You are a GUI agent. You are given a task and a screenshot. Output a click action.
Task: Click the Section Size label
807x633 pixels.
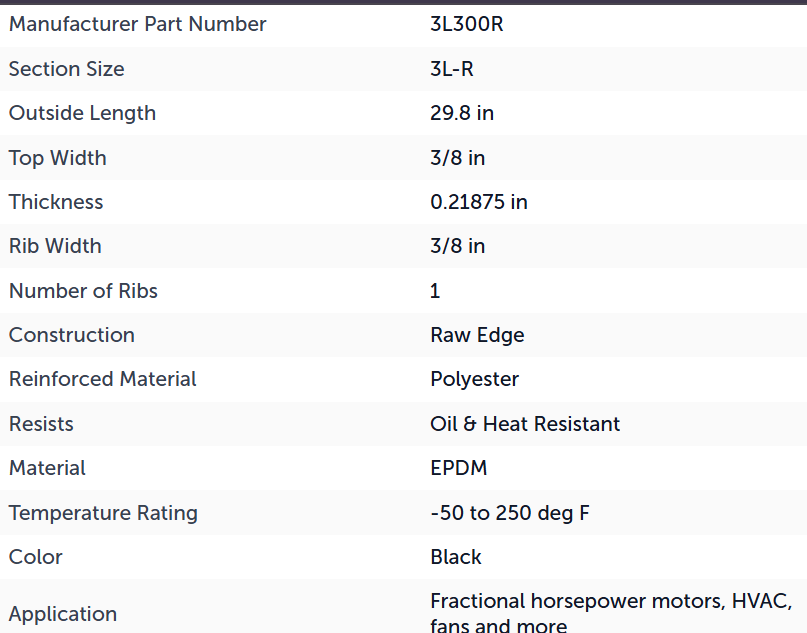point(66,69)
